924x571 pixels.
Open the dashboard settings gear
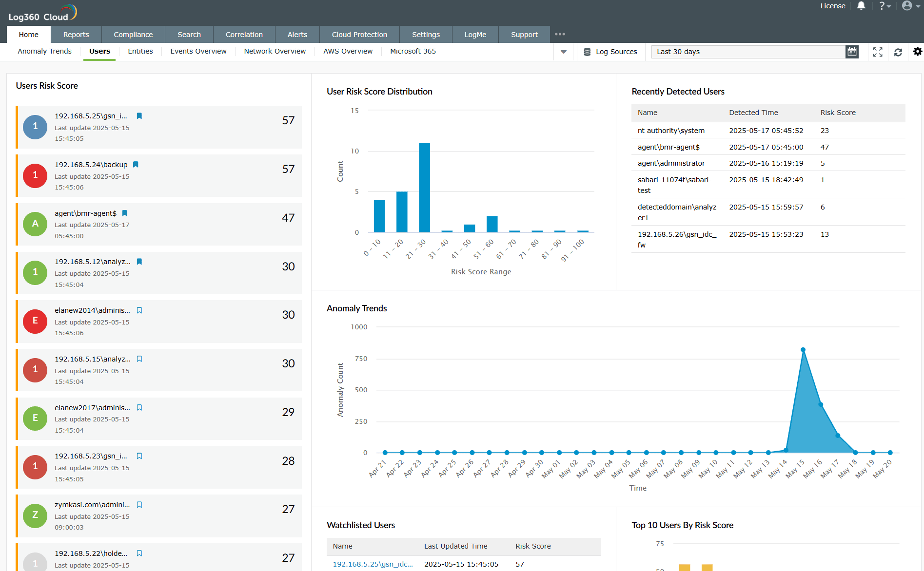tap(918, 51)
